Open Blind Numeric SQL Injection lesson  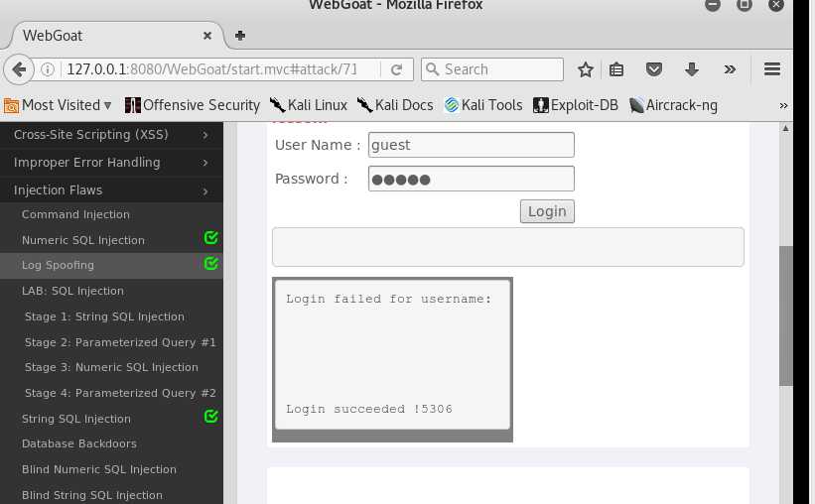pyautogui.click(x=98, y=469)
